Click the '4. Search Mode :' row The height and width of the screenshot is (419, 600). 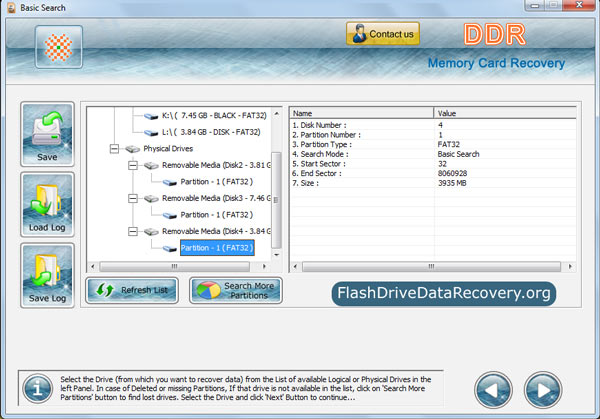(433, 154)
